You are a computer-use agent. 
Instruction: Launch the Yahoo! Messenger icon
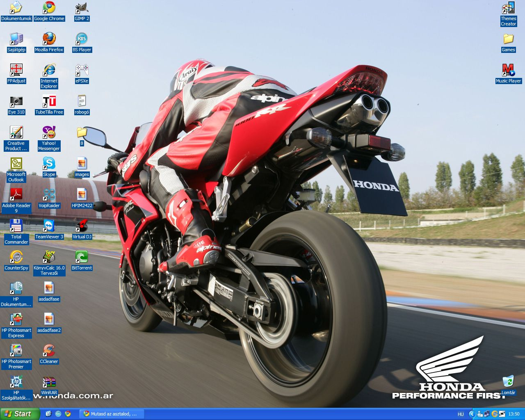(x=49, y=139)
